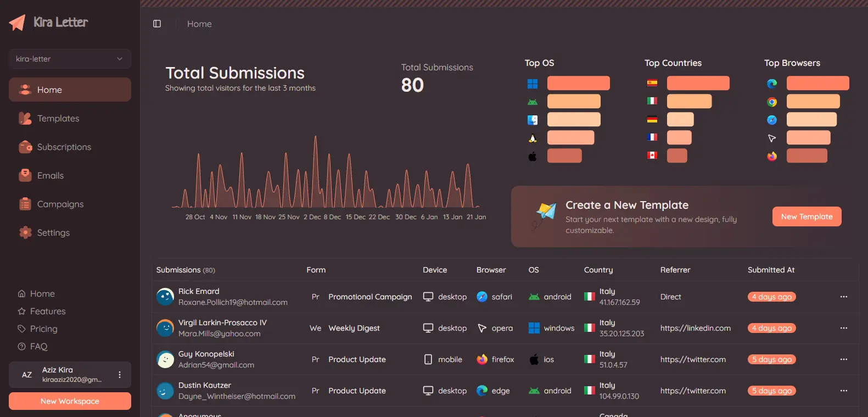The width and height of the screenshot is (868, 417).
Task: Click the Emails sidebar icon
Action: (x=25, y=175)
